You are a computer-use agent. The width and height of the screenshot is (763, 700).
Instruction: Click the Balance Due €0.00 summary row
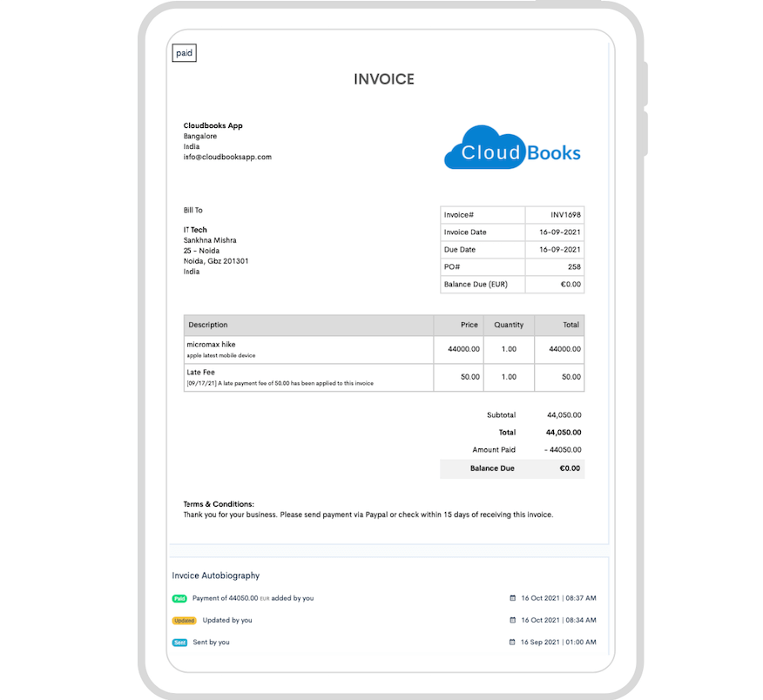point(512,468)
